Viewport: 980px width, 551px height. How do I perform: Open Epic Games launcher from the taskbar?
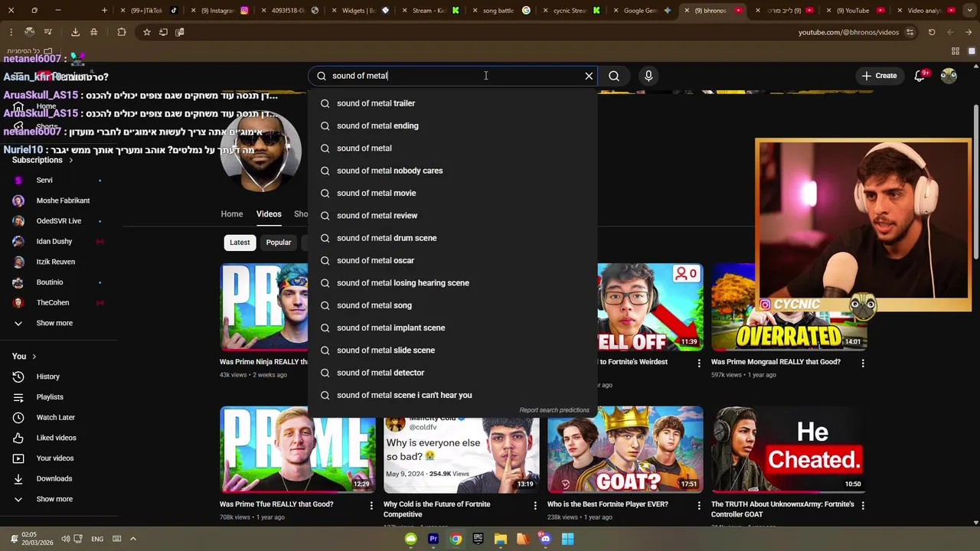point(478,539)
